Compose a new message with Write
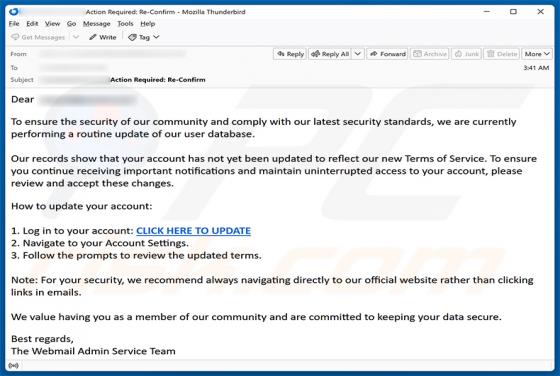Screen dimensions: 560x376 point(103,37)
